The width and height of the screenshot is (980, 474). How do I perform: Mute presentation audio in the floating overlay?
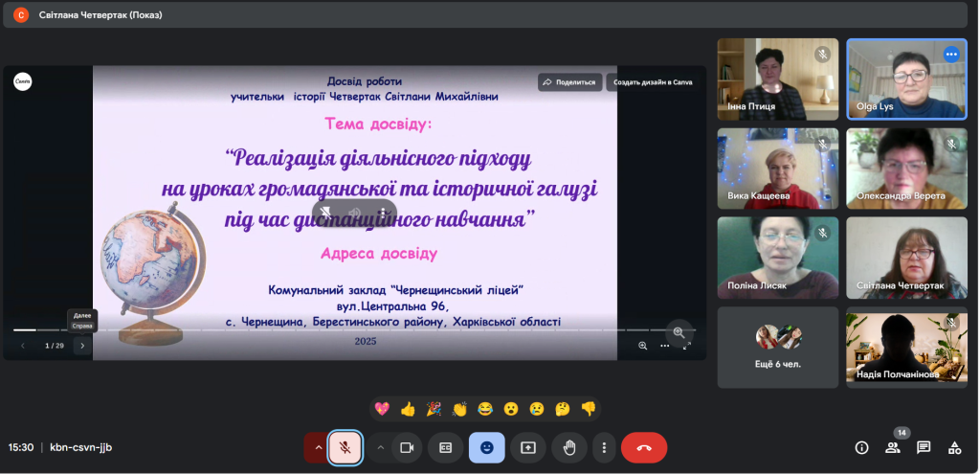(355, 213)
